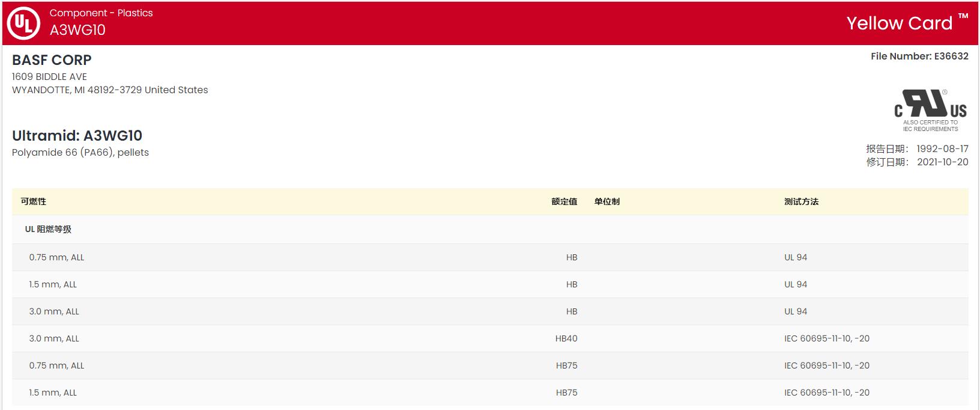Click the HB40 rating value

coord(566,338)
